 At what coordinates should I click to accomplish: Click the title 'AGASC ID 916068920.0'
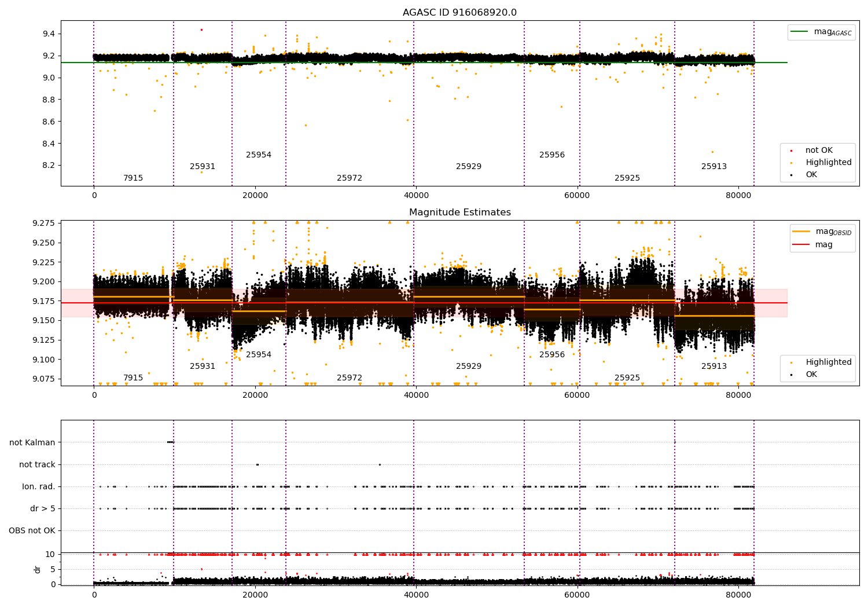(x=459, y=13)
